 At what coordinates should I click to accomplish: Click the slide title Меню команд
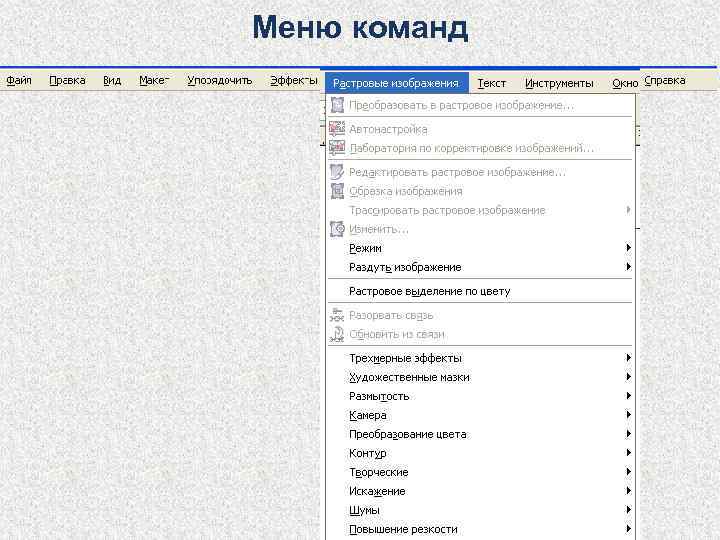(360, 28)
